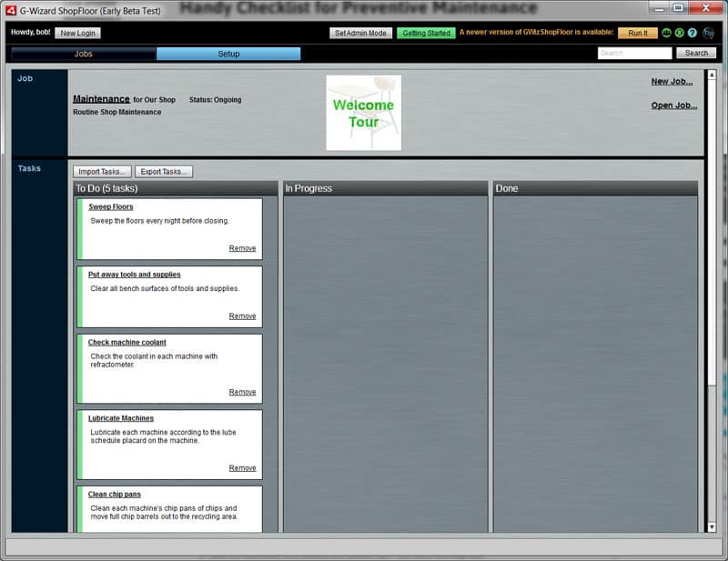Open the Maintenance job details
The height and width of the screenshot is (561, 728).
pos(100,98)
